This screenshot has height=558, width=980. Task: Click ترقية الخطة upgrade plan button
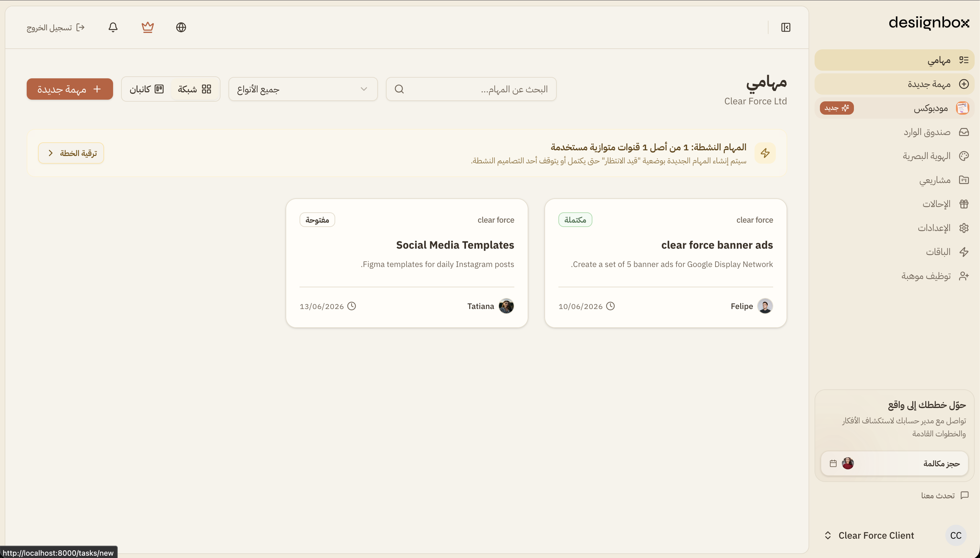coord(71,153)
